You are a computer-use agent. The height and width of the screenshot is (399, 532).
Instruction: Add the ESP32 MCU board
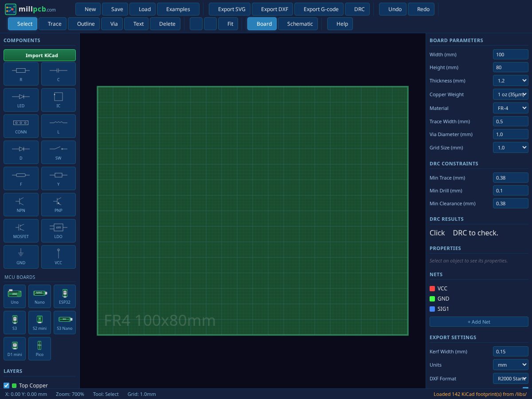pos(65,296)
